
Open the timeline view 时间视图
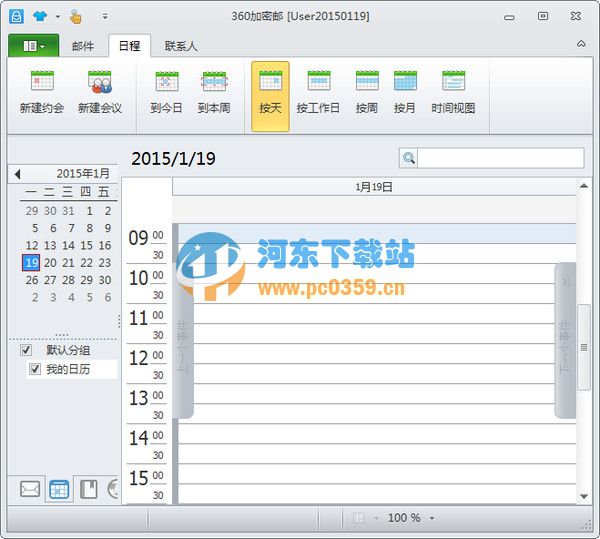pos(453,93)
